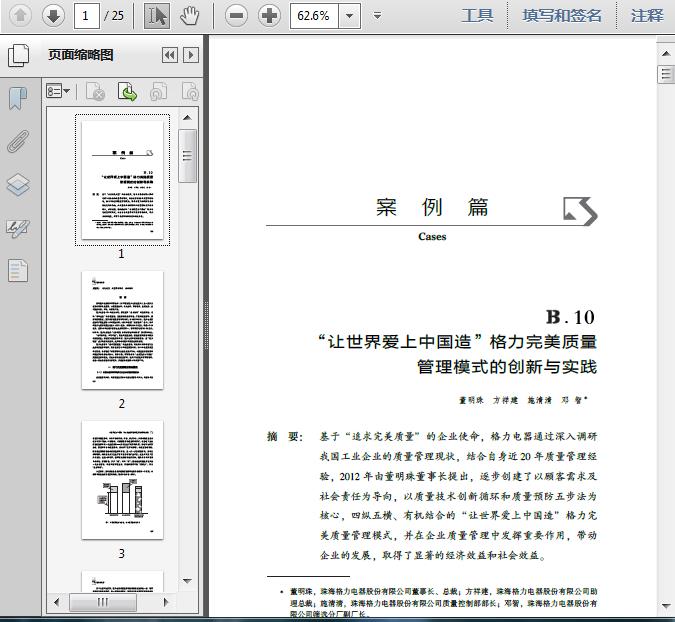Screen dimensions: 675x622
Task: Click the thumbnail panel vertical scroll handle
Action: pyautogui.click(x=187, y=156)
